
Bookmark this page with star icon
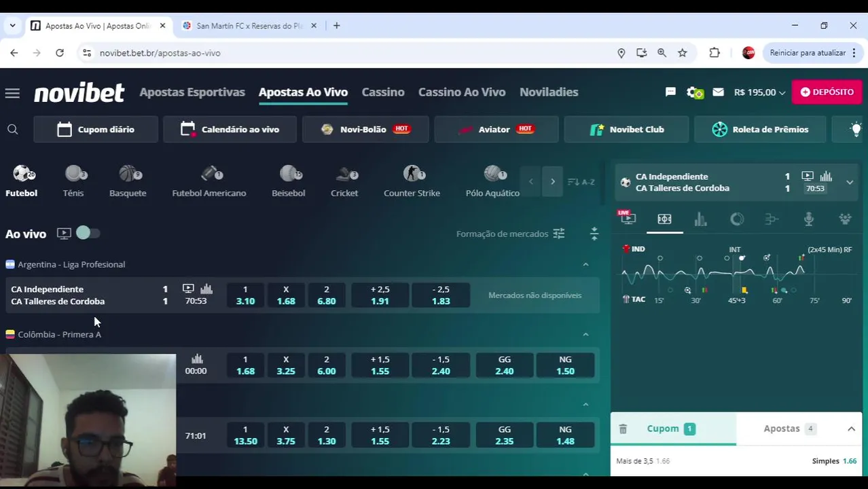683,53
